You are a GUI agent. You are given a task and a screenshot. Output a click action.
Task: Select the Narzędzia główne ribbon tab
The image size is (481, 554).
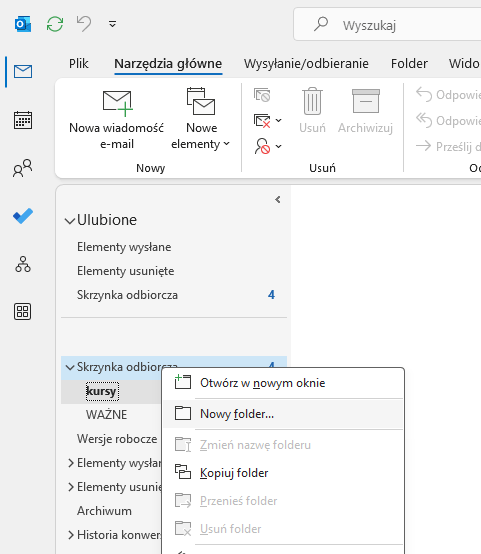point(168,64)
